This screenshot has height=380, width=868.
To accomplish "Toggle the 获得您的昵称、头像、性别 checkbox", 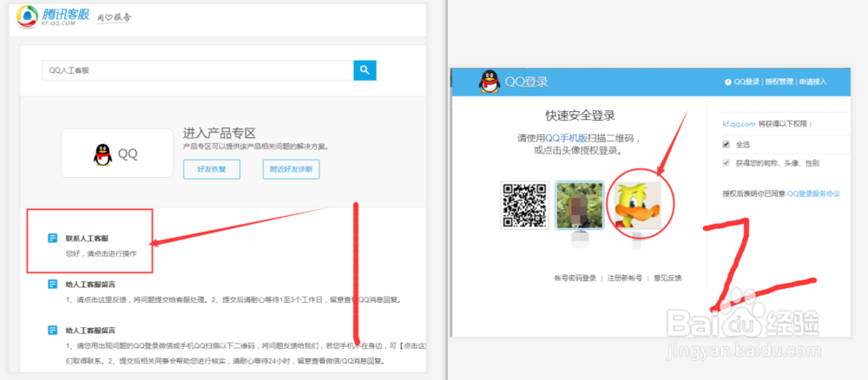I will [x=726, y=162].
